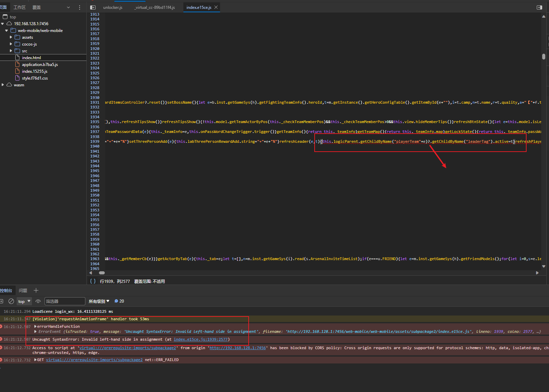
Task: Click the file icon of index.html
Action: point(17,57)
